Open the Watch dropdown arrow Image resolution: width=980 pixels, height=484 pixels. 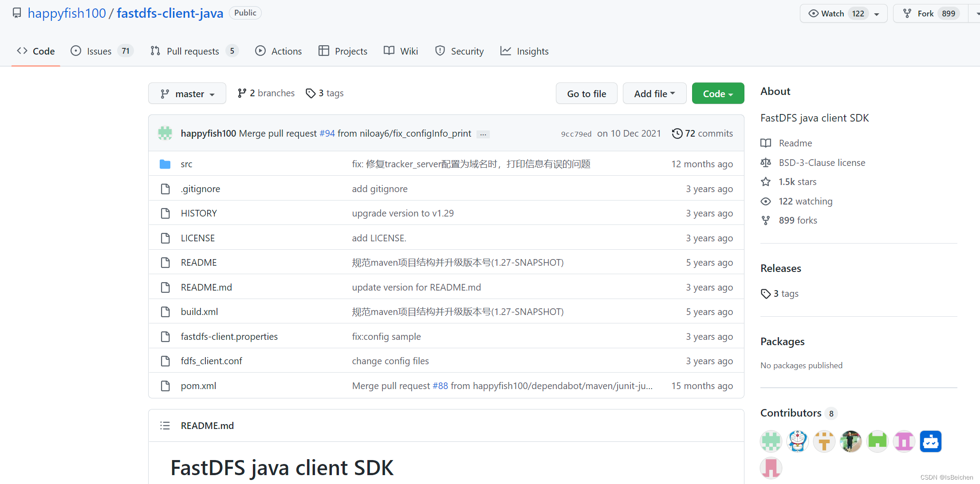point(877,14)
